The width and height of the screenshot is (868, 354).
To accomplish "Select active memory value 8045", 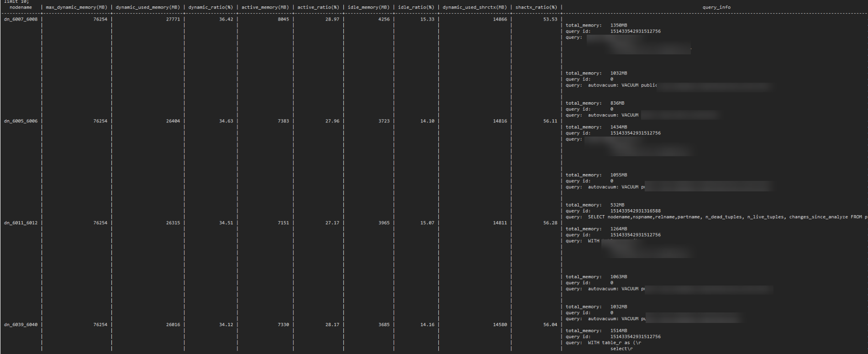I will click(x=284, y=19).
